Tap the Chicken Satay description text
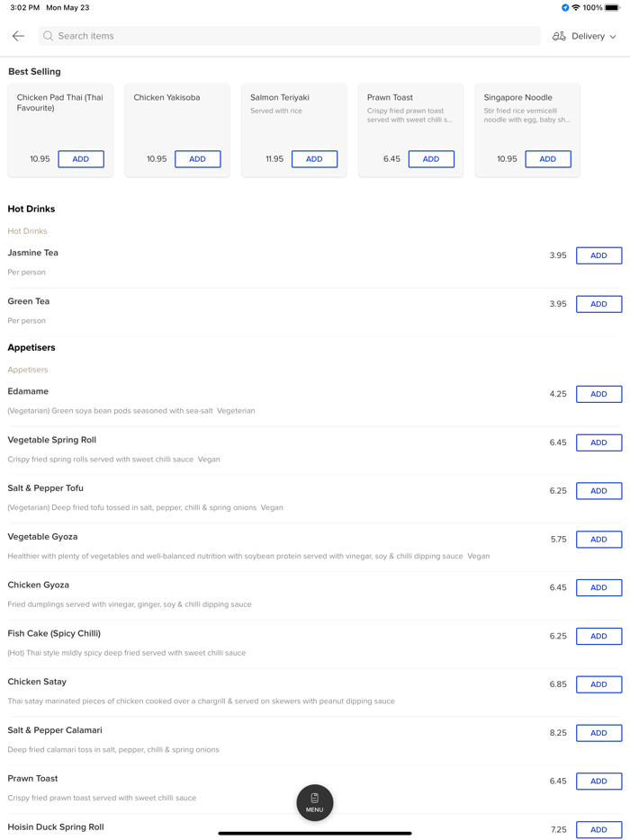The image size is (630, 840). [x=201, y=701]
